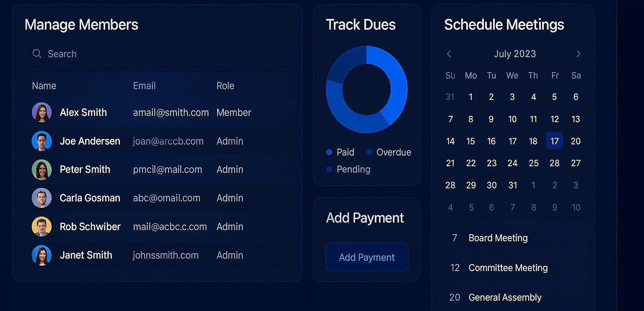Go to previous month with left chevron
The width and height of the screenshot is (644, 311).
click(449, 54)
